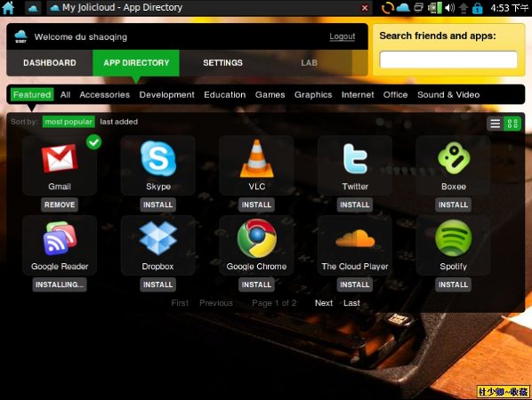Viewport: 532px width, 400px height.
Task: Switch to grid view layout
Action: click(x=512, y=124)
